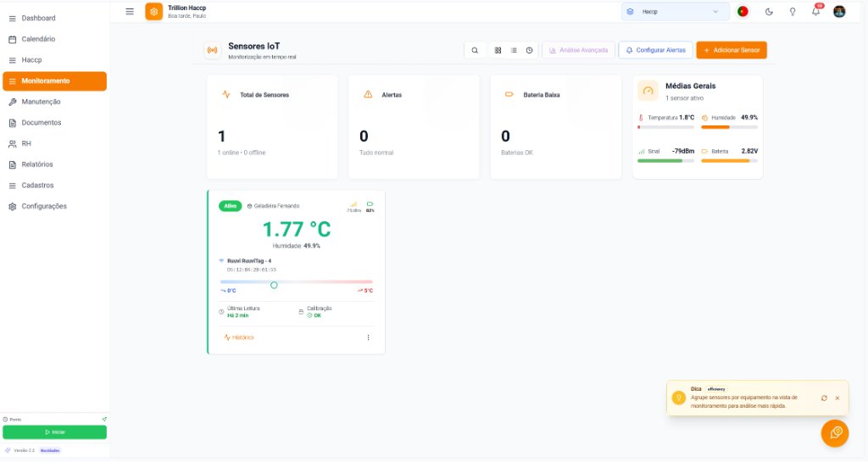Click the Geladeira Fernando sensor name
The width and height of the screenshot is (868, 462).
(276, 206)
